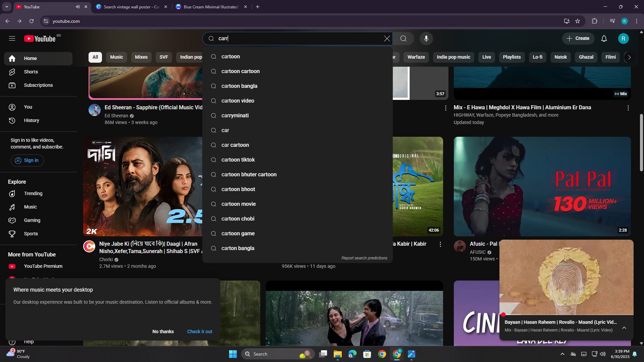Reload the page in Chrome

click(x=32, y=21)
